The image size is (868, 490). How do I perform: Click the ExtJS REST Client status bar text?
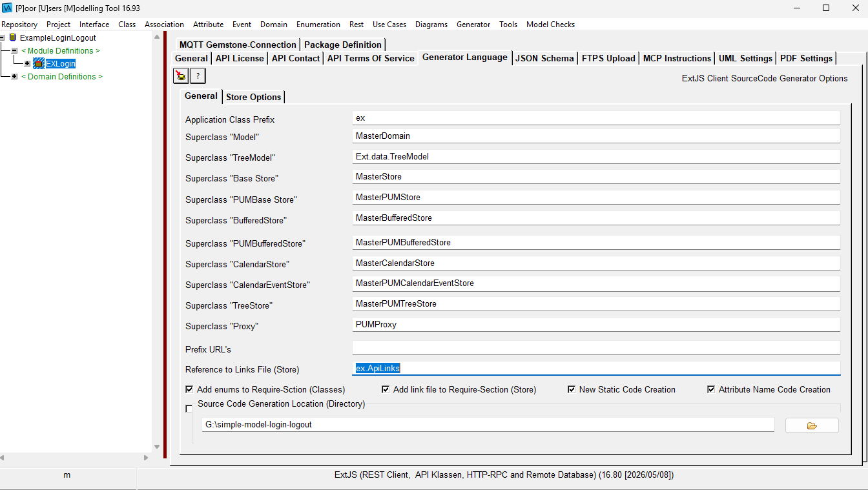504,475
